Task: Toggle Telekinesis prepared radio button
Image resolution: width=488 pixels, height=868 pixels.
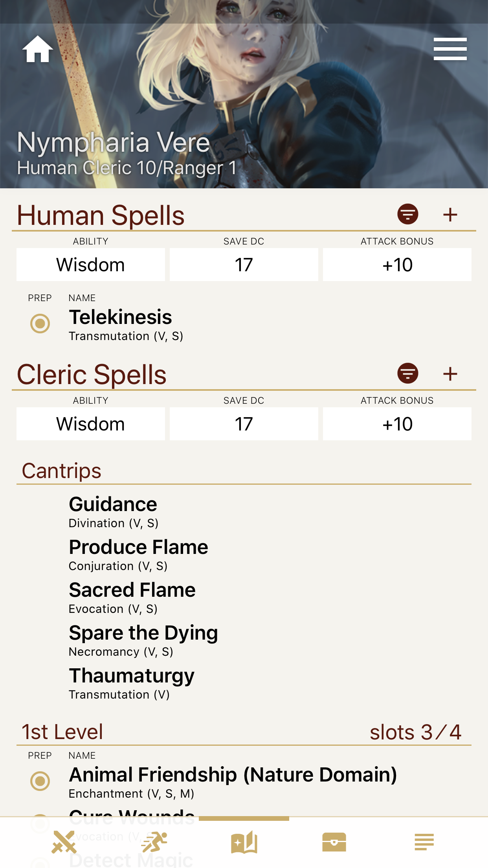Action: tap(40, 324)
